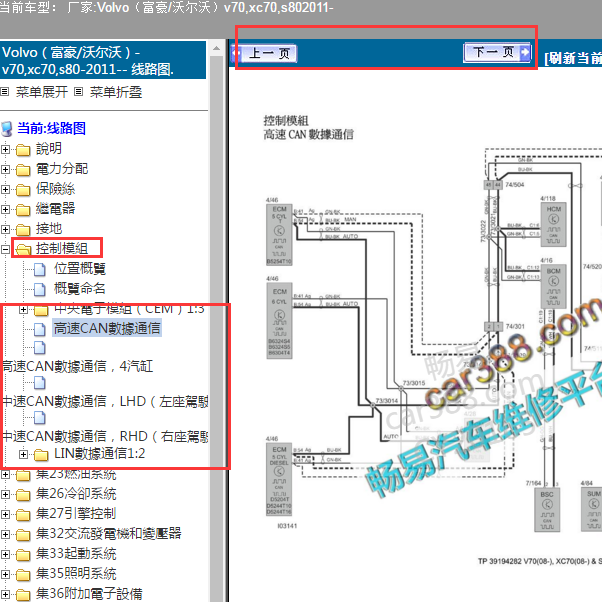602x602 pixels.
Task: Click folder icon of 集26冷卻系統
Action: pyautogui.click(x=23, y=495)
